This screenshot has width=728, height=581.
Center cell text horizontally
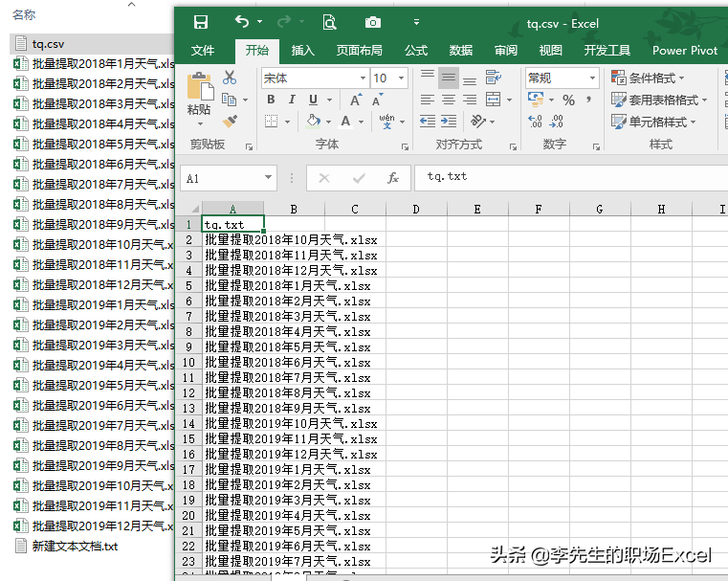pyautogui.click(x=449, y=100)
